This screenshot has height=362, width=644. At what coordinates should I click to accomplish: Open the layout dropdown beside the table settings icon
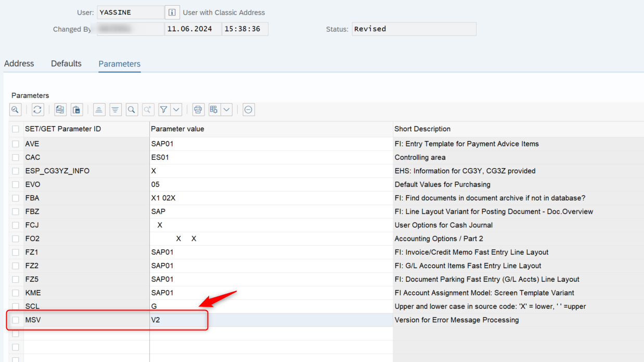point(226,109)
